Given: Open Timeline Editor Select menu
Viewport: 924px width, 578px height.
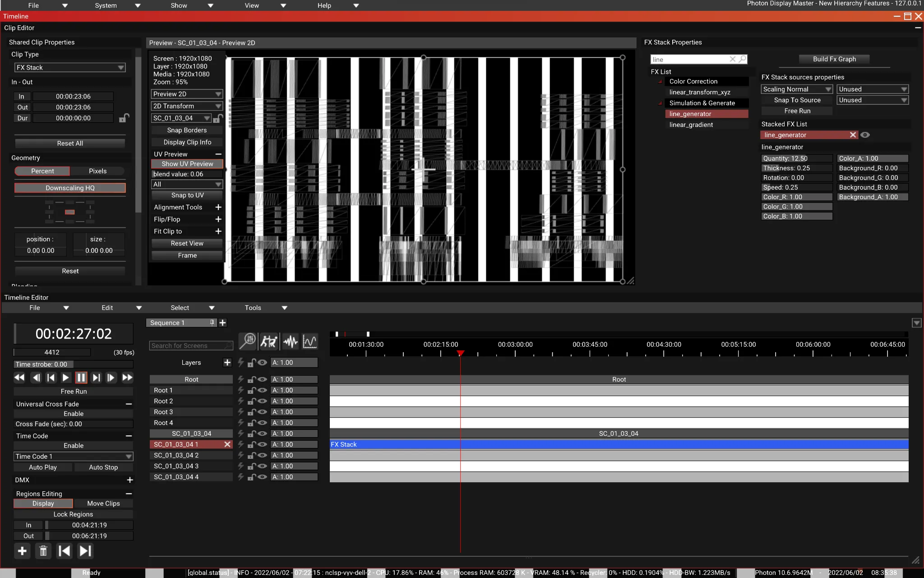Looking at the screenshot, I should point(180,308).
